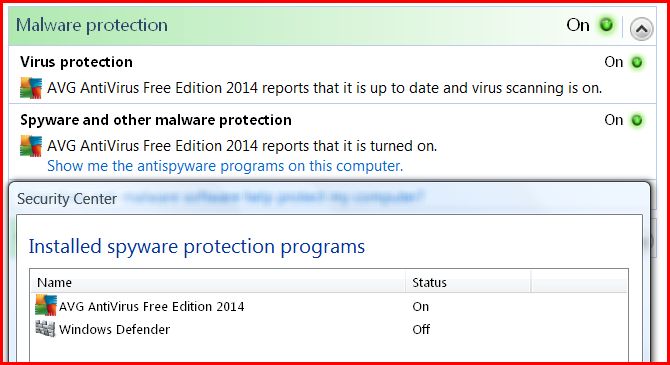Collapse the Malware protection section chevron
The height and width of the screenshot is (365, 670).
coord(641,29)
